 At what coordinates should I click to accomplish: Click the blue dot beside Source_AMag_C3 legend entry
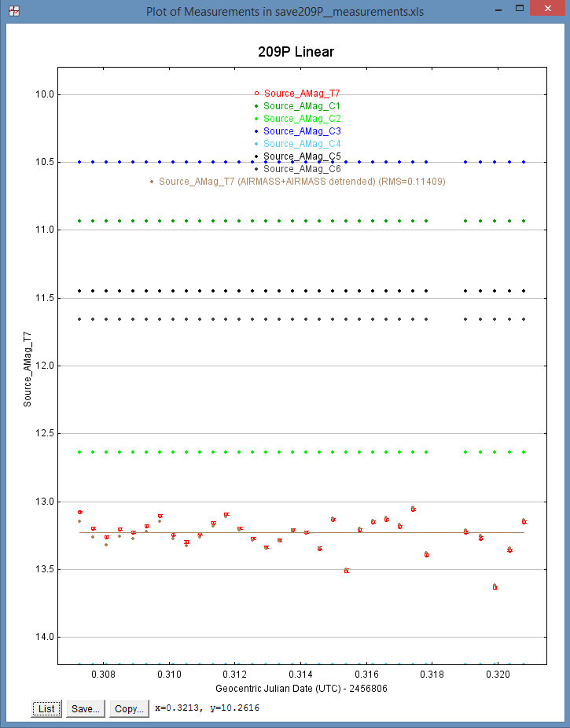[x=256, y=131]
